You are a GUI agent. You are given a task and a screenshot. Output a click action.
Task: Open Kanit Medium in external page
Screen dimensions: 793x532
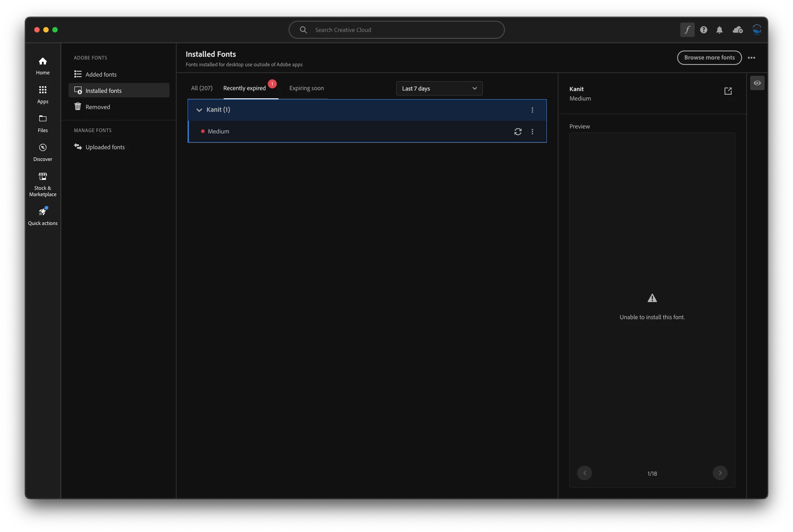(x=728, y=91)
